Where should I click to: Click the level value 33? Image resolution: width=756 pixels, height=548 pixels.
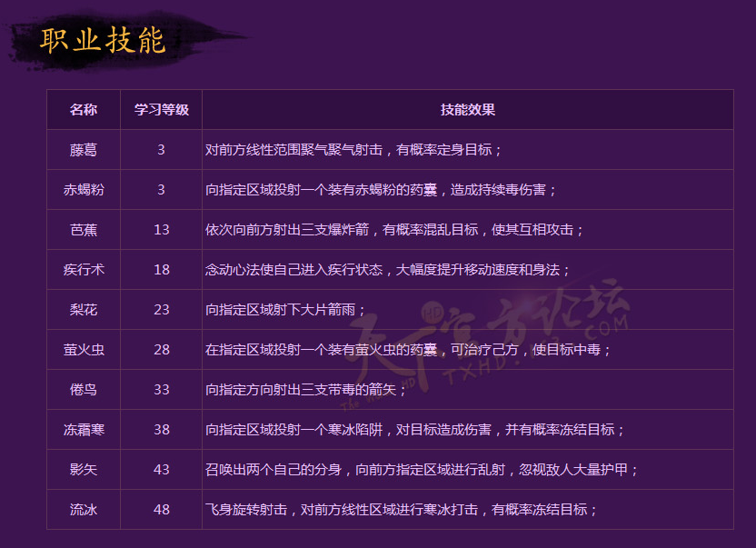[162, 390]
